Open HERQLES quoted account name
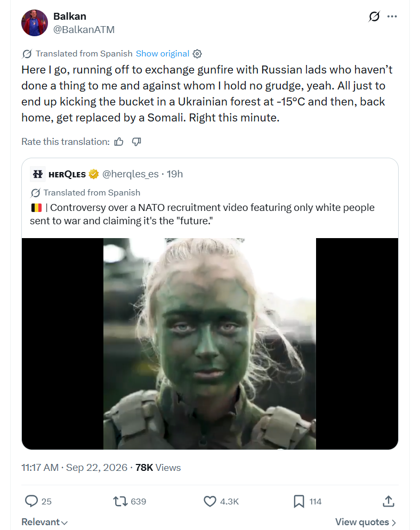 [67, 174]
